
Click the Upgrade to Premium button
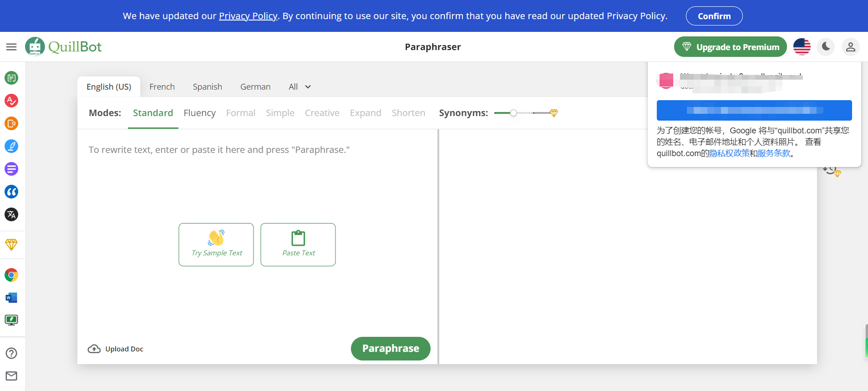coord(731,47)
